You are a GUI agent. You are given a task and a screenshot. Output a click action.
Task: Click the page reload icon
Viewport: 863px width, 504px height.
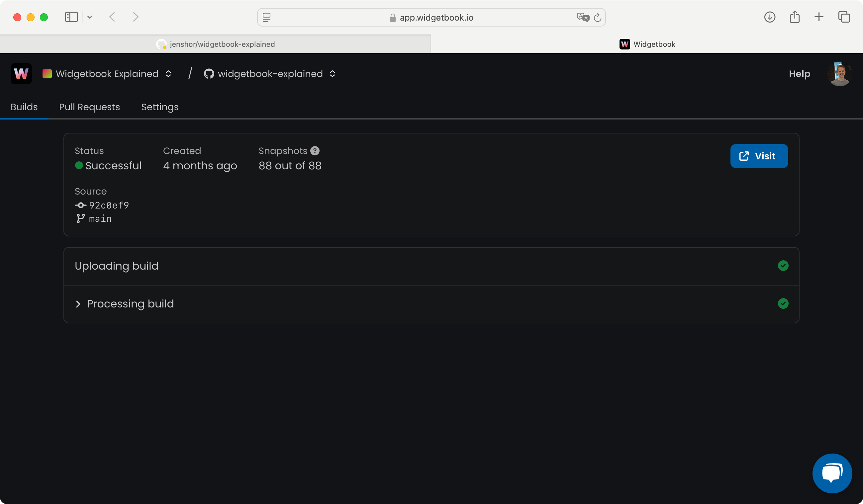597,18
